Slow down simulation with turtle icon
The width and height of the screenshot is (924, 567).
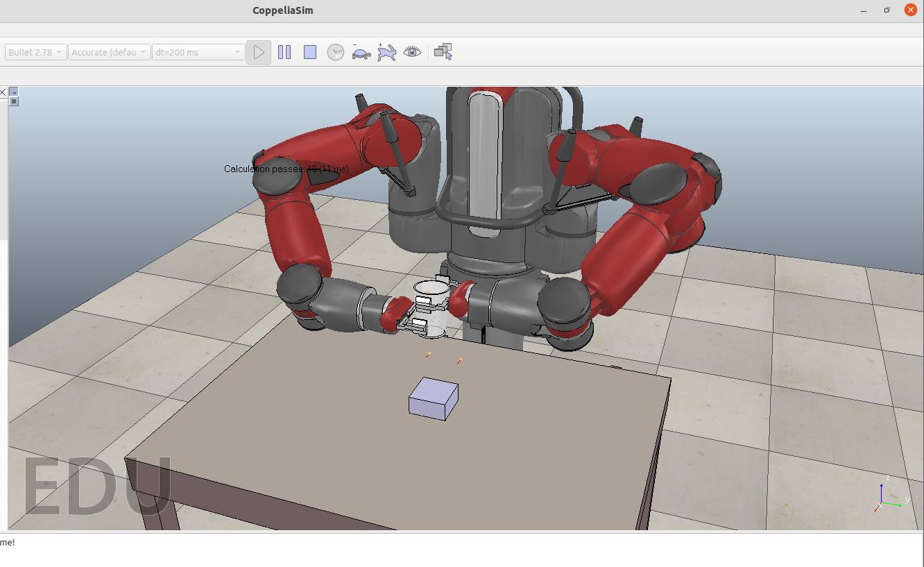click(x=361, y=52)
